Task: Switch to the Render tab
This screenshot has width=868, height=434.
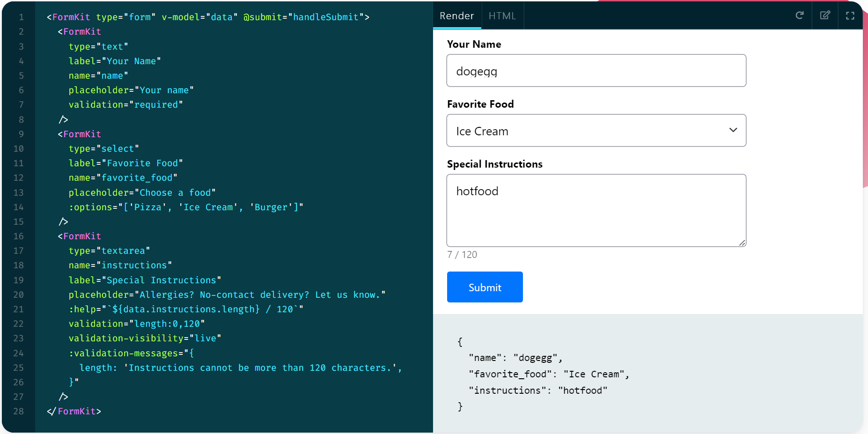Action: coord(456,16)
